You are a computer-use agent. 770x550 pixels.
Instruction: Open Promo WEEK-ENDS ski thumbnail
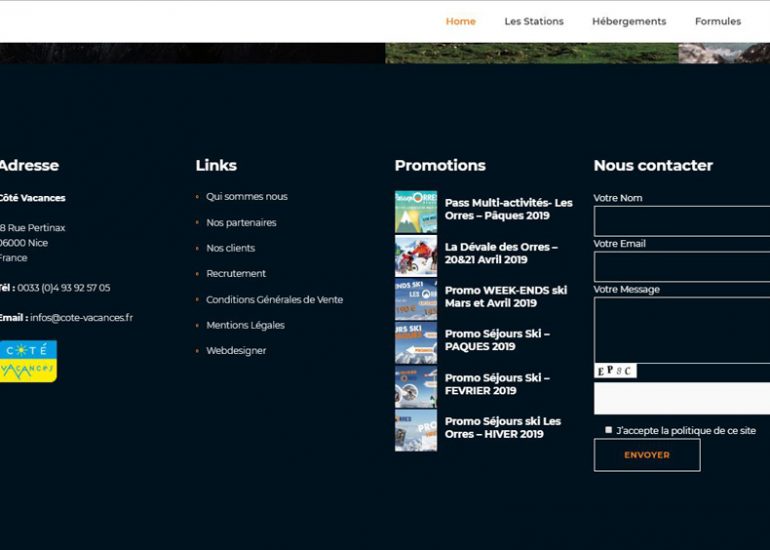416,299
